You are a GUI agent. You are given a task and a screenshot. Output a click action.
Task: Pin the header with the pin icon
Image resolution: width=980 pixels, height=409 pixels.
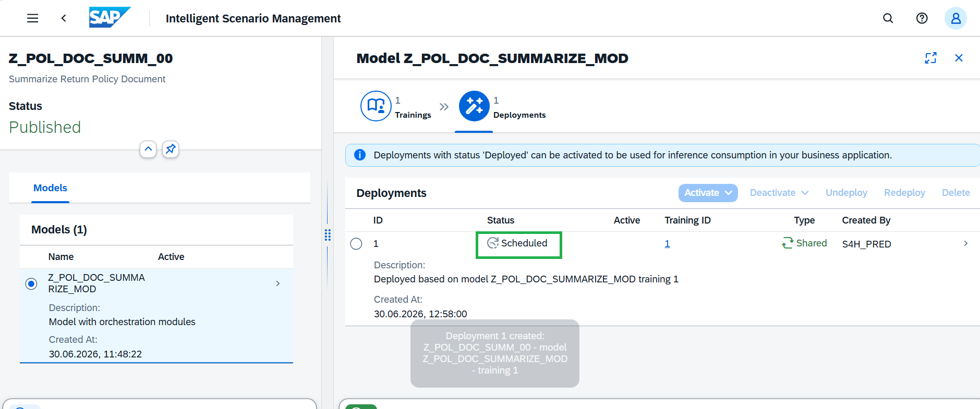(x=171, y=149)
